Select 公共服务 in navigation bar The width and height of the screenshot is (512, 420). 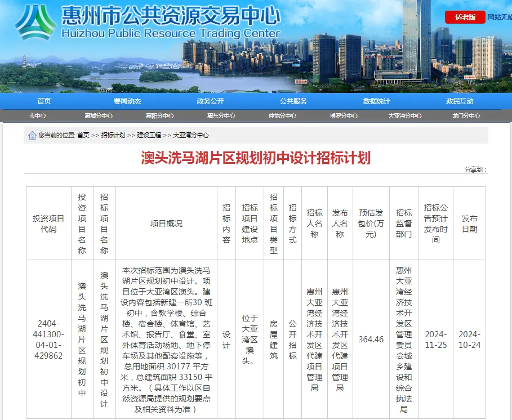point(293,101)
